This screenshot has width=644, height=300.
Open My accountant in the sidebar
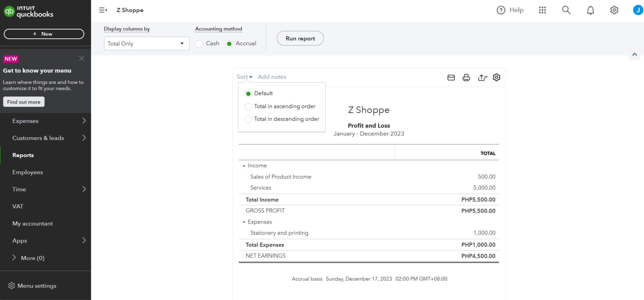point(32,224)
